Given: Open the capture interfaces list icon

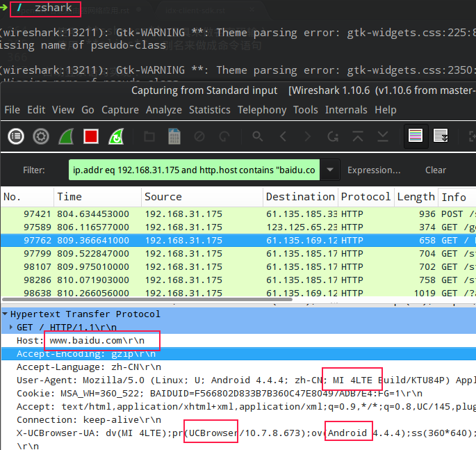Looking at the screenshot, I should pos(16,136).
